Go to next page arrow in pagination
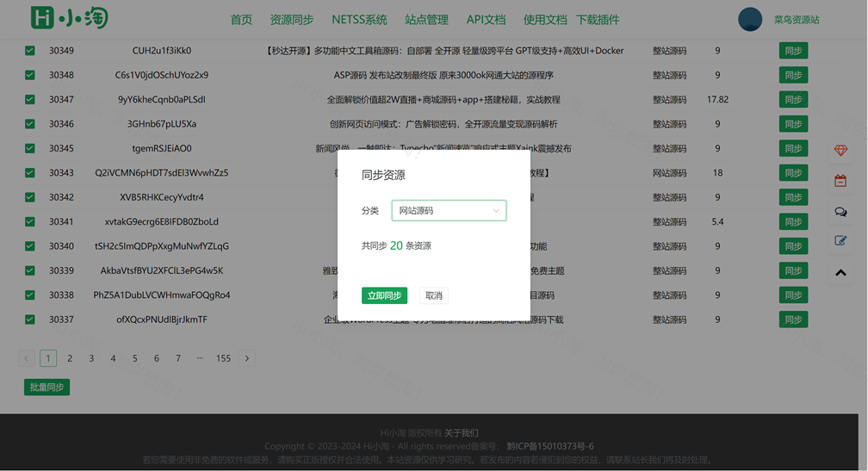 [247, 358]
